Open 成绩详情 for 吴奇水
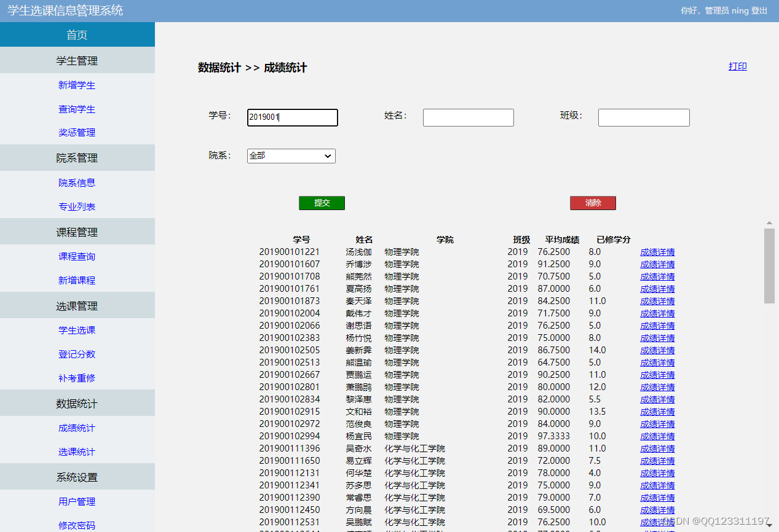 point(657,448)
